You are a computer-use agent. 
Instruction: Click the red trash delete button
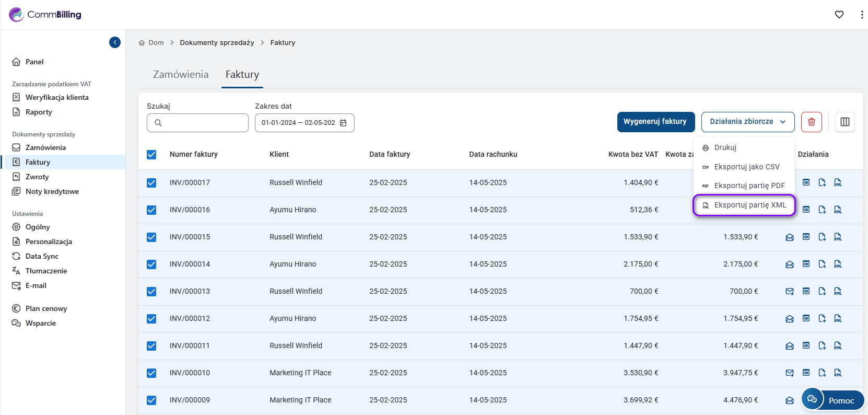pos(811,122)
